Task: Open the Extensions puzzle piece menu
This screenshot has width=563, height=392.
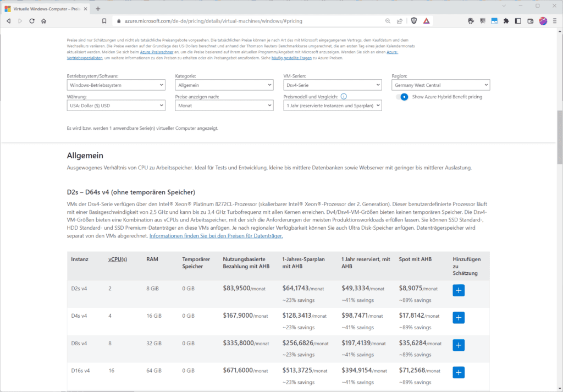Action: point(506,21)
